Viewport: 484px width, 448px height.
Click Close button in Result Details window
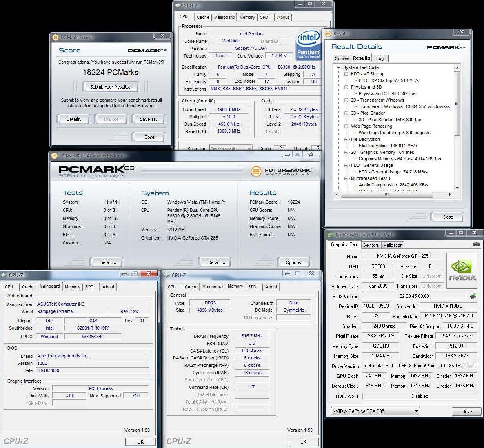tap(448, 217)
